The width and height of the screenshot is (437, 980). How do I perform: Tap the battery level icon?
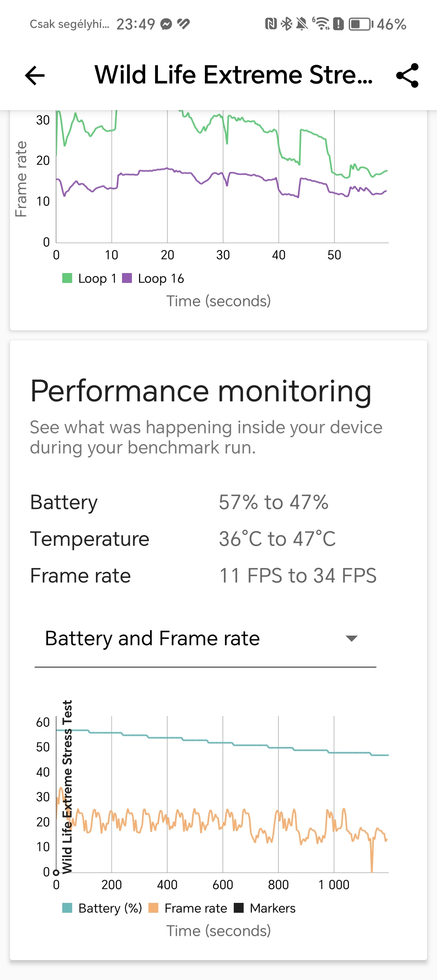tap(361, 24)
